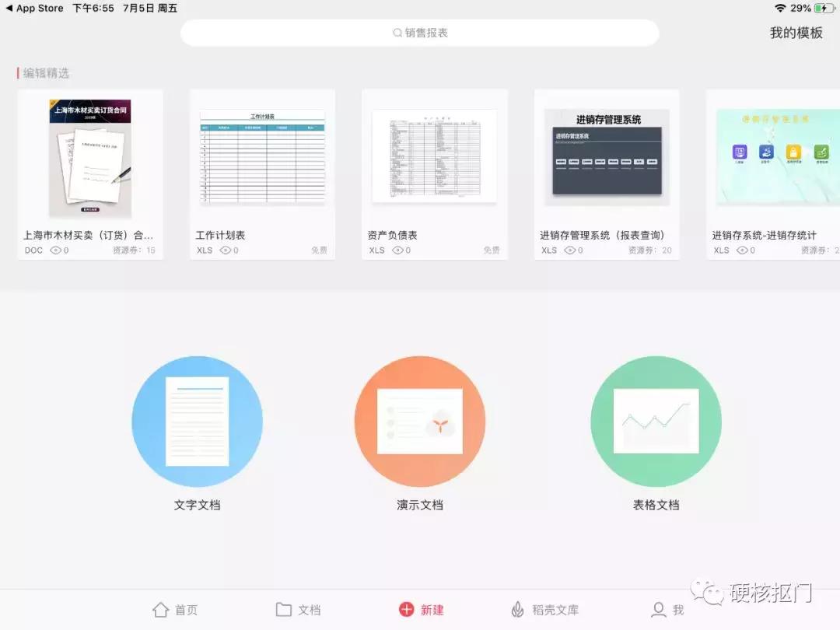Tap the Wi-Fi icon in status bar
840x630 pixels.
tap(780, 8)
